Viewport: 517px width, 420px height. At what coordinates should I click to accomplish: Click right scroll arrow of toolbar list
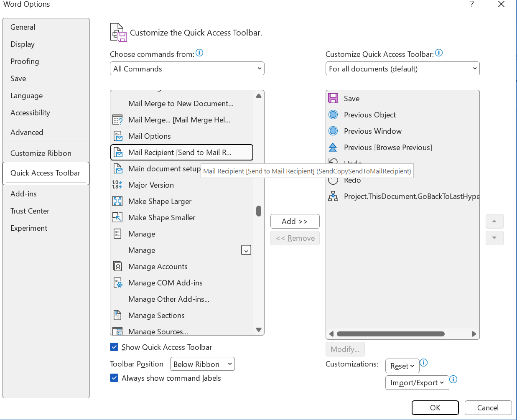(474, 334)
